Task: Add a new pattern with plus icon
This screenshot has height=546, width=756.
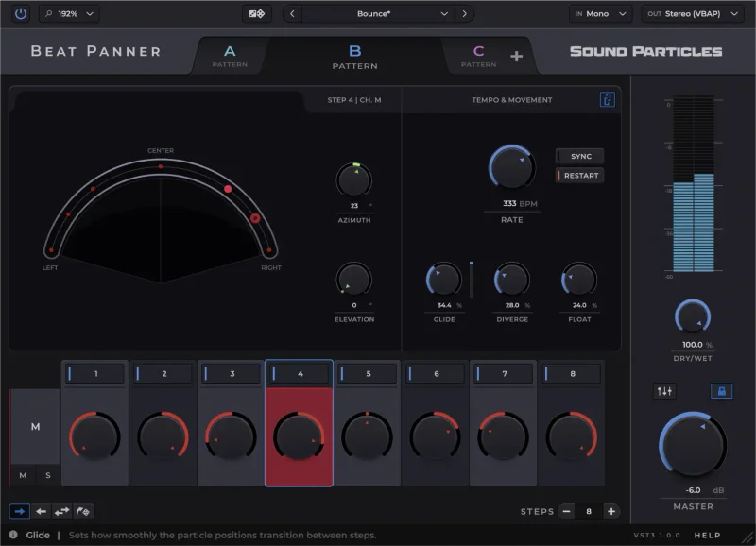Action: [x=516, y=57]
